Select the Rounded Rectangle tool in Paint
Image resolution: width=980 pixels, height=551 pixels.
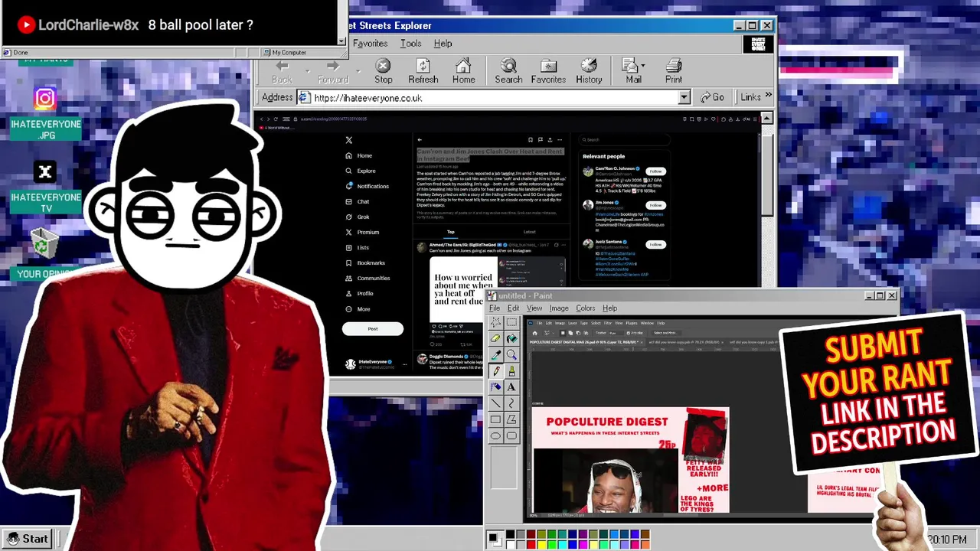click(x=511, y=435)
